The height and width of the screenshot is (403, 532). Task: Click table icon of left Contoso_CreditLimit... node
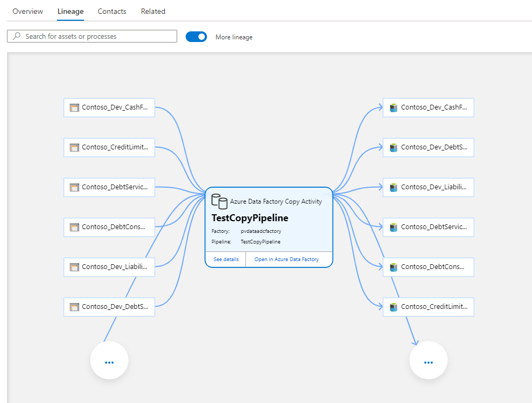pyautogui.click(x=74, y=147)
